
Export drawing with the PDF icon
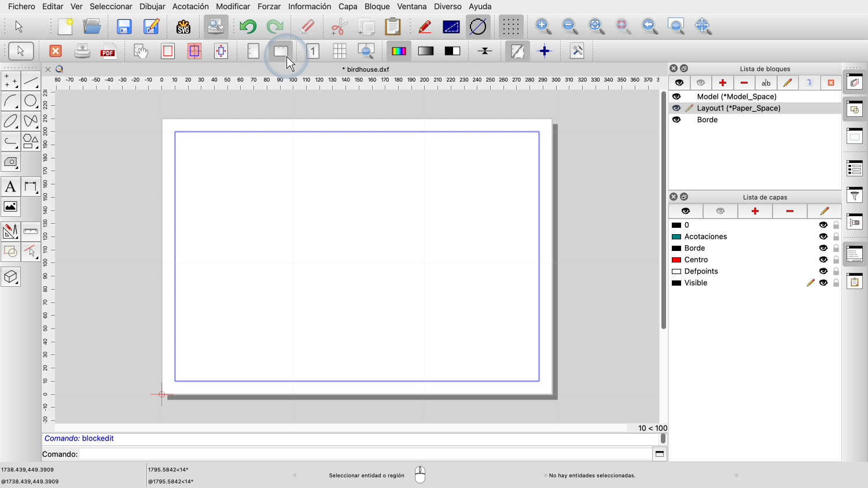tap(108, 51)
